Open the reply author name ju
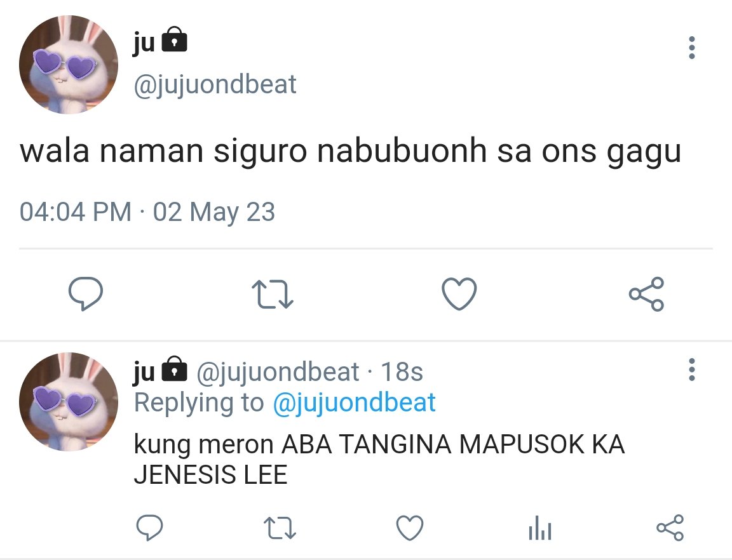This screenshot has height=560, width=732. tap(144, 371)
